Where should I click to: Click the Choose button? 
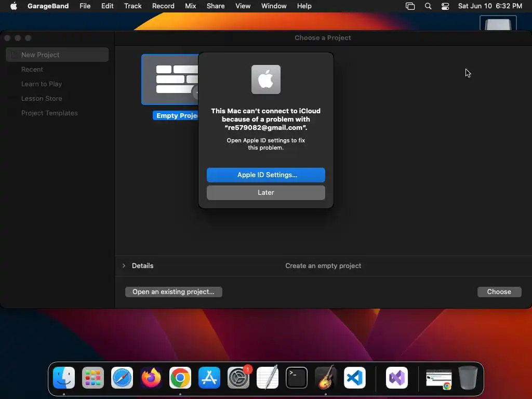pyautogui.click(x=499, y=292)
